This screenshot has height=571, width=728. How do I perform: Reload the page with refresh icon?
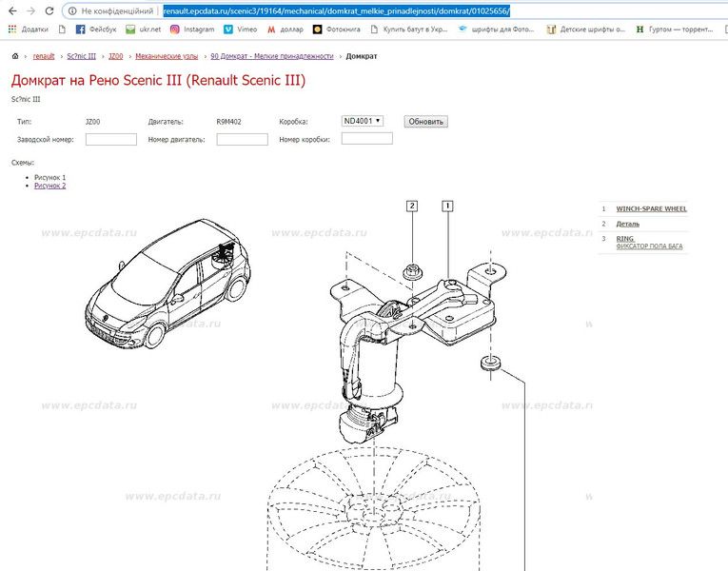click(x=49, y=10)
